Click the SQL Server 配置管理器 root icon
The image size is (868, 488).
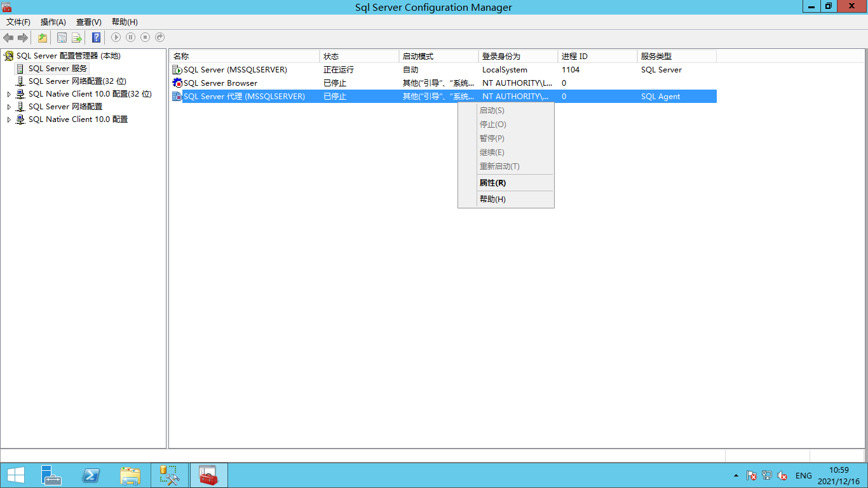pos(9,56)
